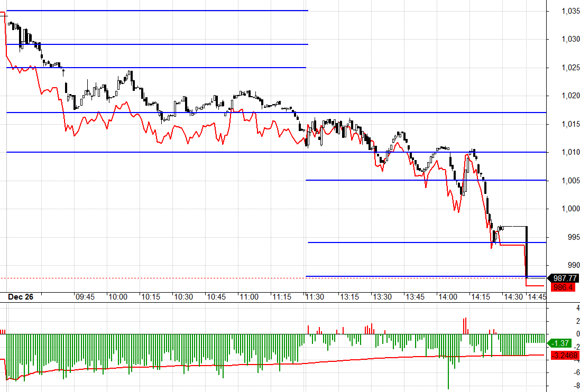Click the large final black candlestick
The image size is (580, 392).
[x=527, y=251]
